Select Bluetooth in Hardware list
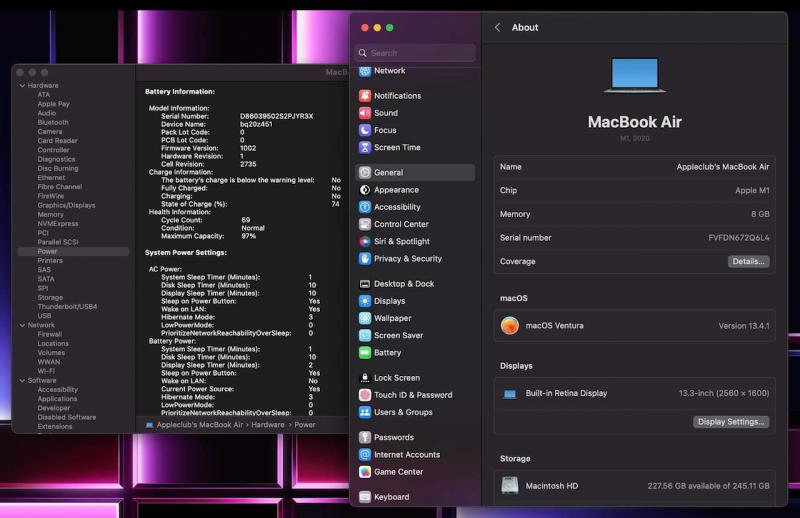This screenshot has height=518, width=800. (53, 122)
